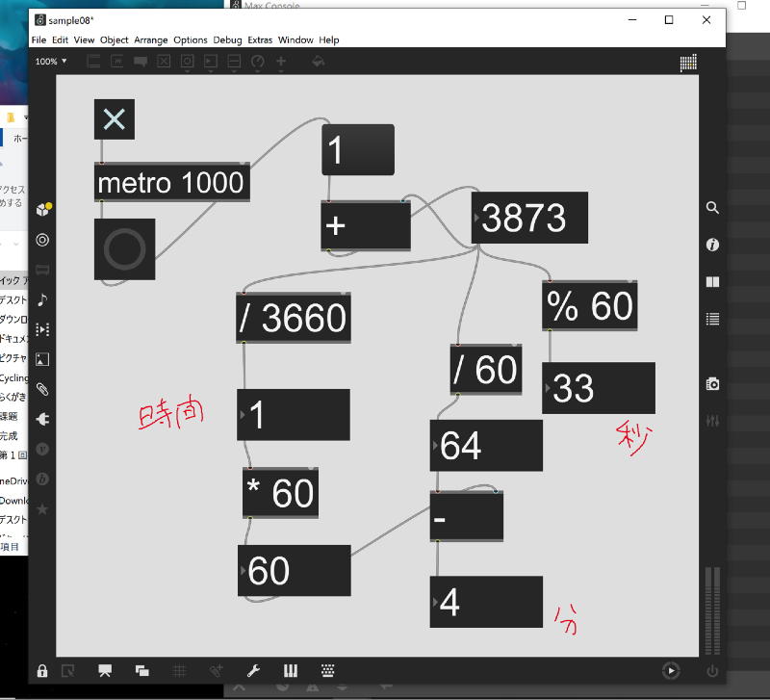Viewport: 770px width, 700px height.
Task: Click the plus add-object toolbar icon
Action: [x=281, y=62]
